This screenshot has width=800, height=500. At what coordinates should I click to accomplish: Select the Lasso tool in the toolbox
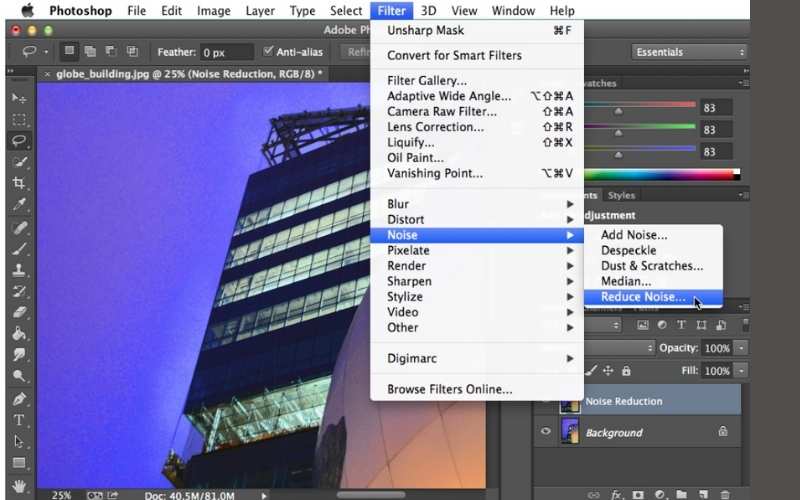[x=19, y=141]
